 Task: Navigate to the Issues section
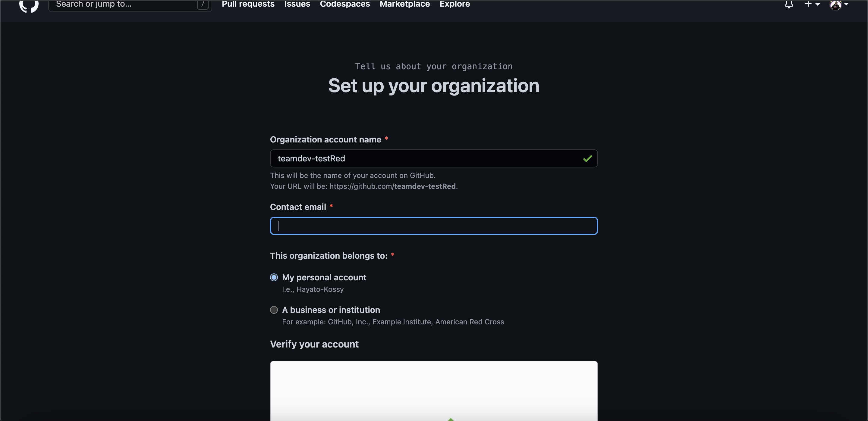(x=297, y=4)
